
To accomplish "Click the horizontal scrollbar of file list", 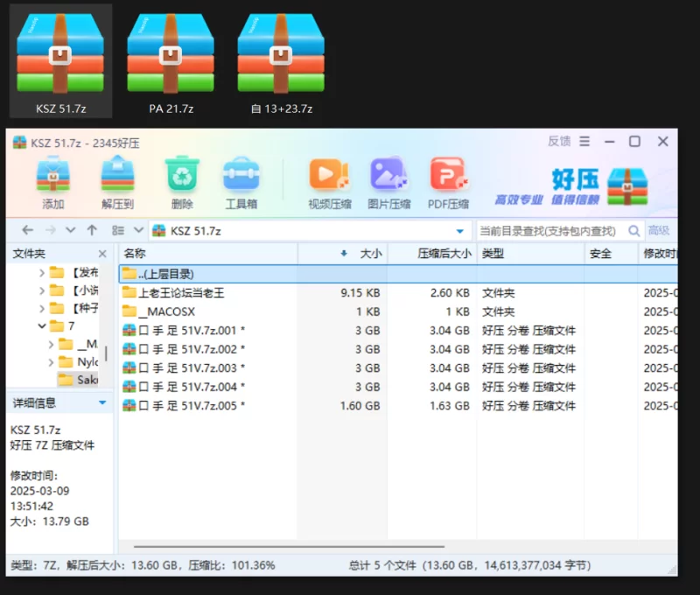I will 289,546.
